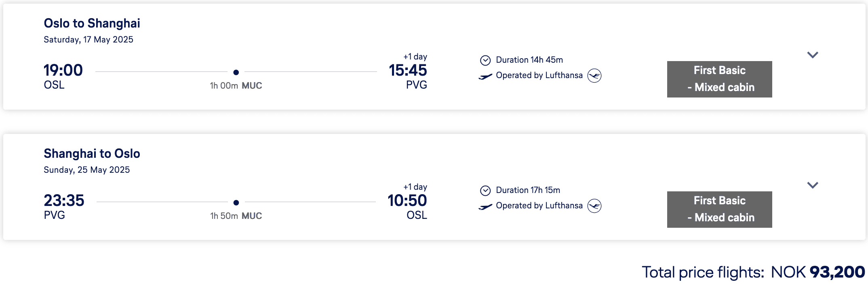868x284 pixels.
Task: Click the Saturday, 17 May 2025 date
Action: click(88, 40)
